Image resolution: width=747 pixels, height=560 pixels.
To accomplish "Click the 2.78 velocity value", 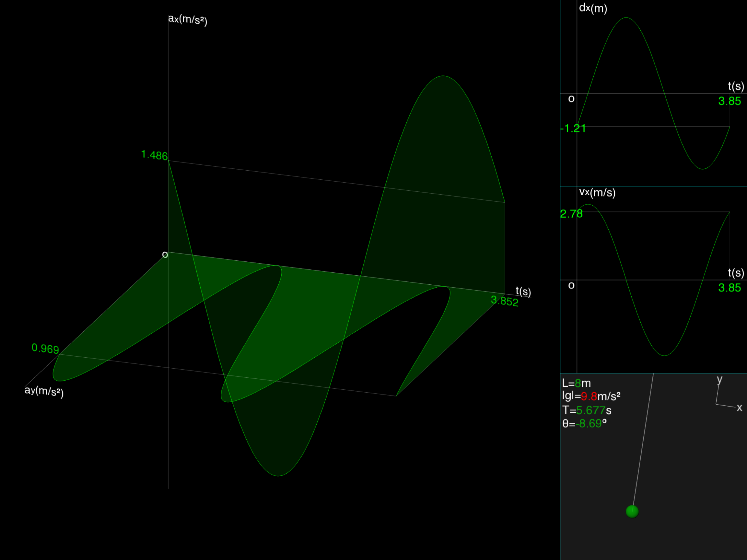I will click(x=571, y=214).
